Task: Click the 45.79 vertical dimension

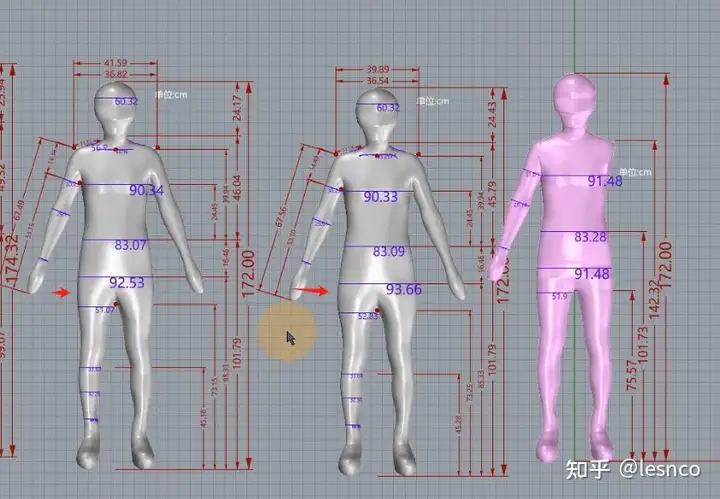Action: pyautogui.click(x=492, y=194)
